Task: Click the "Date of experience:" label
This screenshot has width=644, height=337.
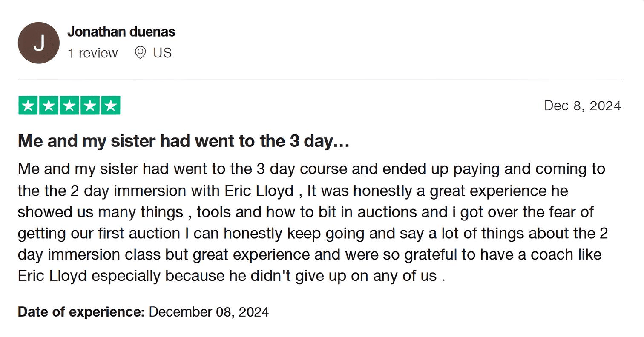Action: point(81,312)
